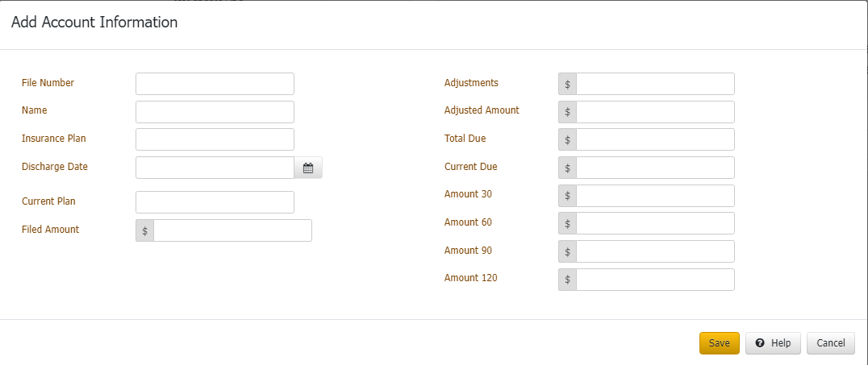Click the dollar sign beside Total Due
Screen dimensions: 868x365
[567, 139]
